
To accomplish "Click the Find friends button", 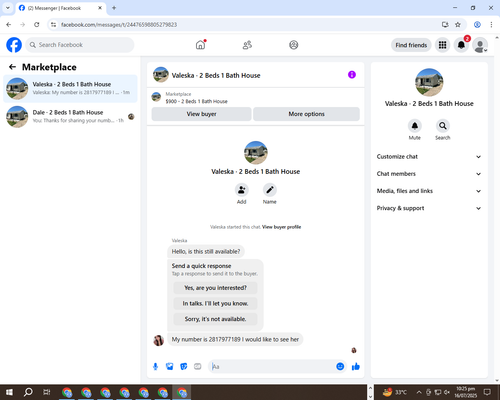I will pos(411,45).
